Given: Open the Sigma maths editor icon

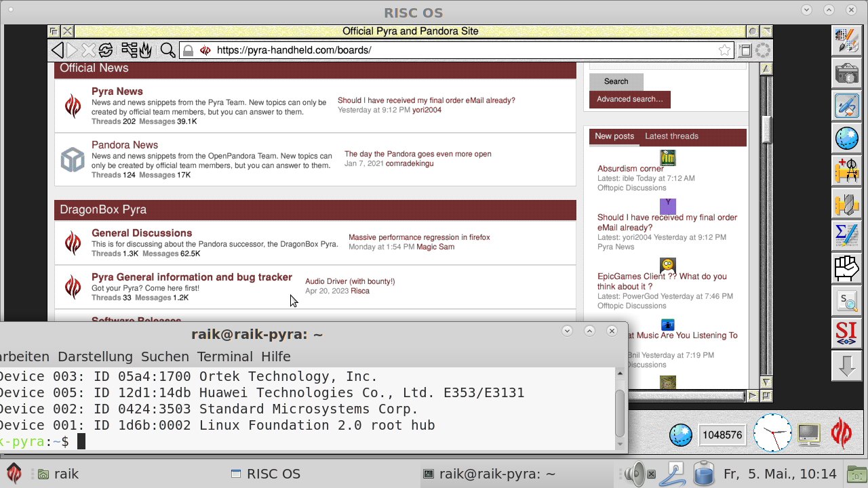Looking at the screenshot, I should click(846, 236).
